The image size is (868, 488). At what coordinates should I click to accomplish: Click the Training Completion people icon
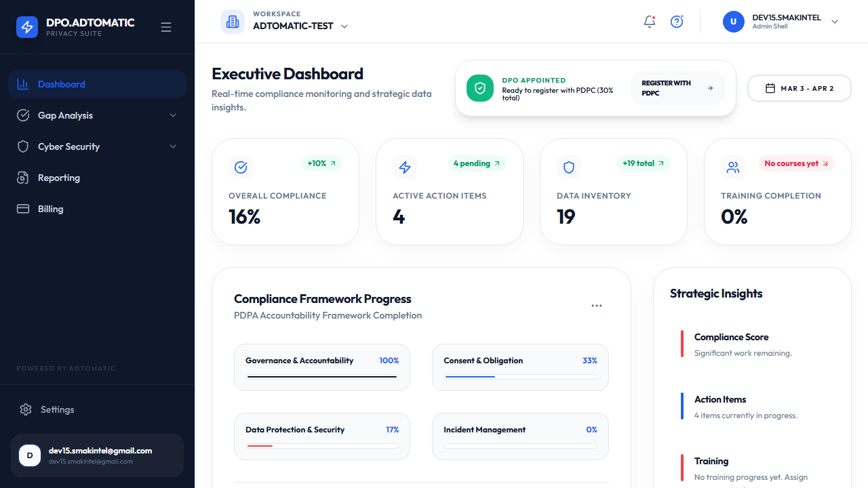(x=733, y=167)
